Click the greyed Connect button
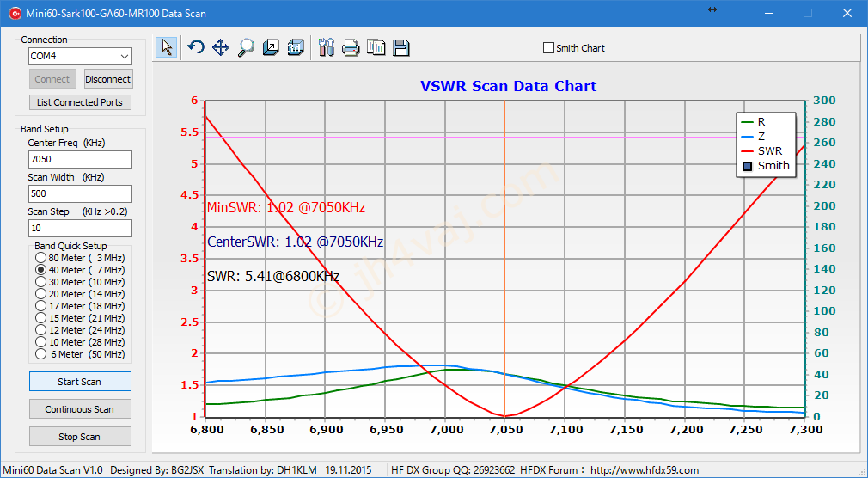 pos(52,79)
